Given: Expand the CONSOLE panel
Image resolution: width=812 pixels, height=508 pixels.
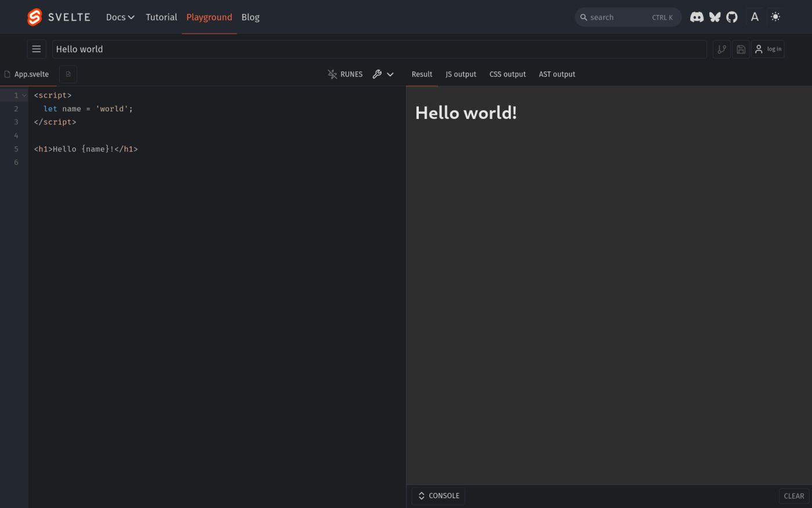Looking at the screenshot, I should (438, 496).
